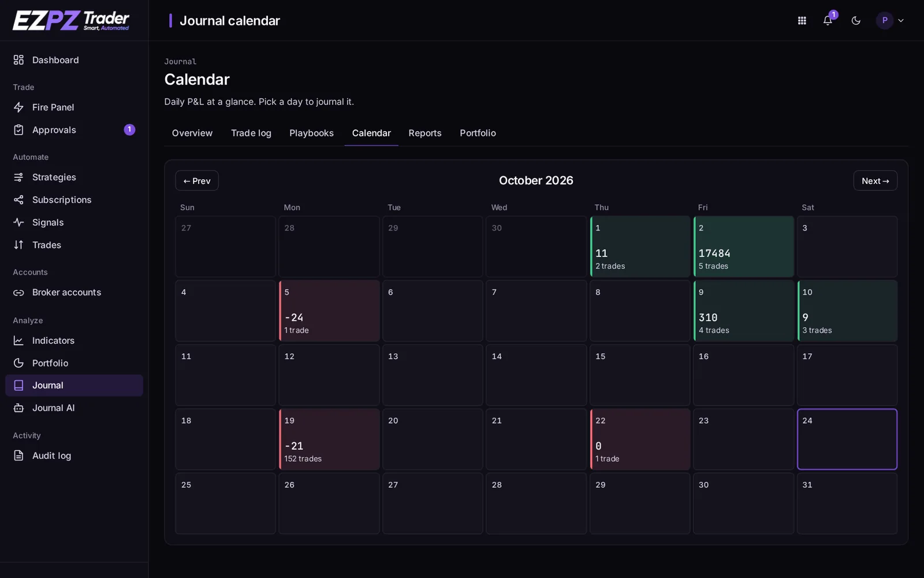Expand the profile dropdown chevron
The image size is (924, 578).
tap(901, 20)
